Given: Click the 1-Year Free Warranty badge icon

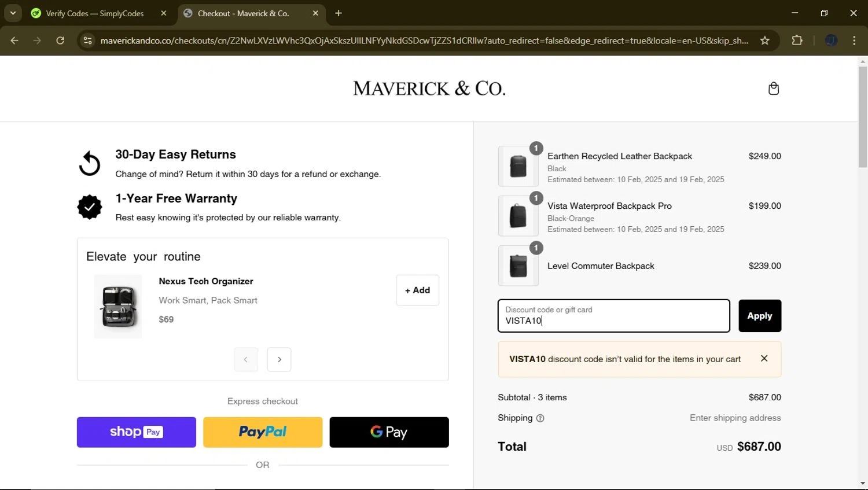Looking at the screenshot, I should coord(90,207).
